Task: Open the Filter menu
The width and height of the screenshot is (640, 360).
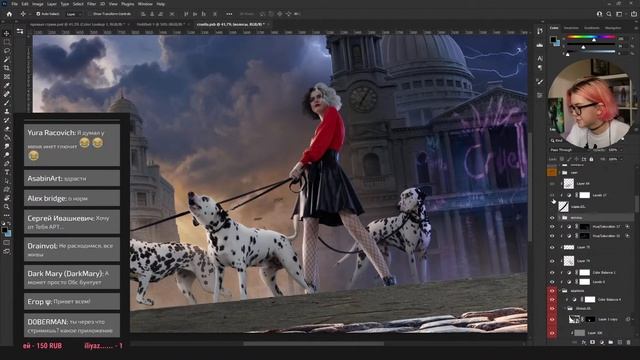Action: coord(91,4)
